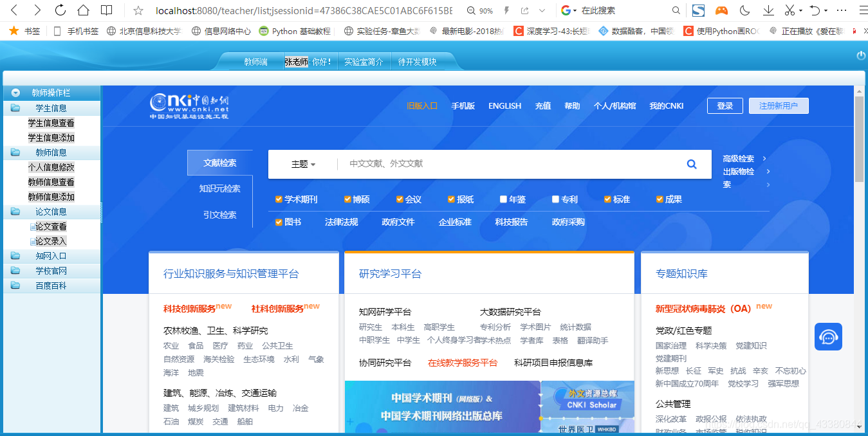The height and width of the screenshot is (436, 868).
Task: Click the undo closed tab icon
Action: pyautogui.click(x=815, y=10)
